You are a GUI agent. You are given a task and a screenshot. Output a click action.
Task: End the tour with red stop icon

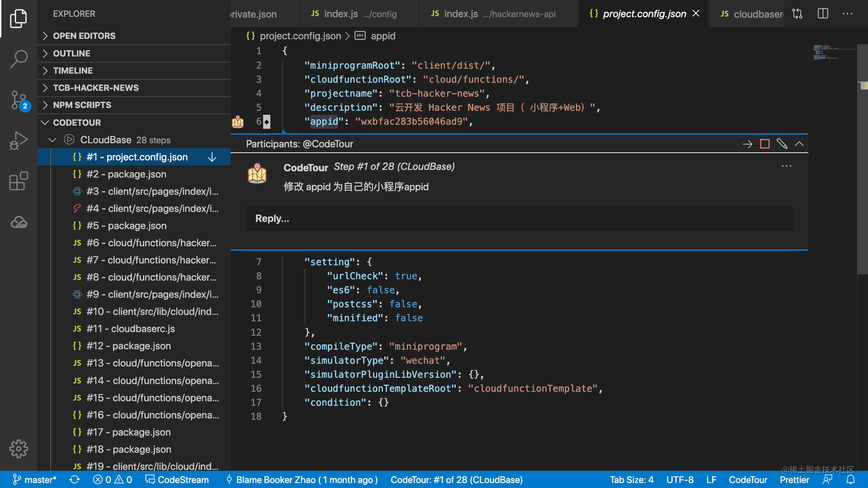tap(764, 144)
